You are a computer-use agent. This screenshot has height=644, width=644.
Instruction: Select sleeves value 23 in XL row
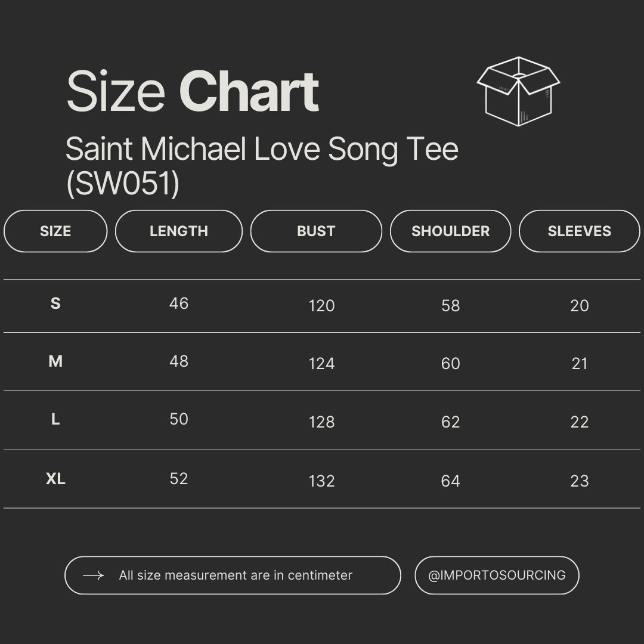(579, 481)
